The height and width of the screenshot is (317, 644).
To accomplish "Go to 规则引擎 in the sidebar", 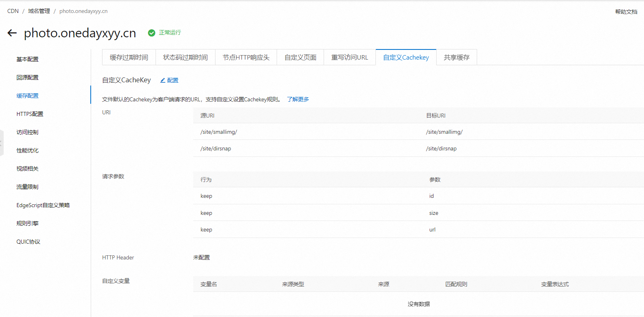I will pyautogui.click(x=28, y=223).
